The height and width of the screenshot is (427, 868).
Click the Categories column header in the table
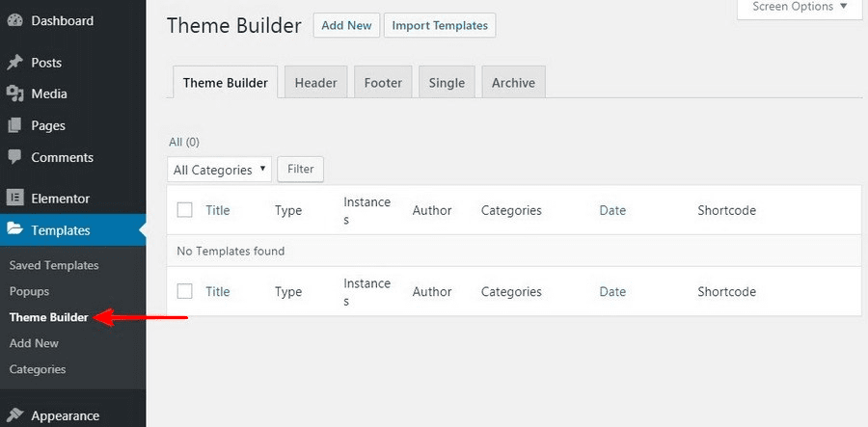[511, 211]
